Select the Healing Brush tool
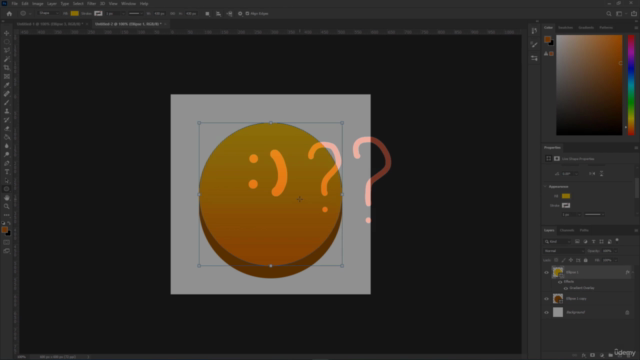This screenshot has height=360, width=640. click(x=7, y=94)
